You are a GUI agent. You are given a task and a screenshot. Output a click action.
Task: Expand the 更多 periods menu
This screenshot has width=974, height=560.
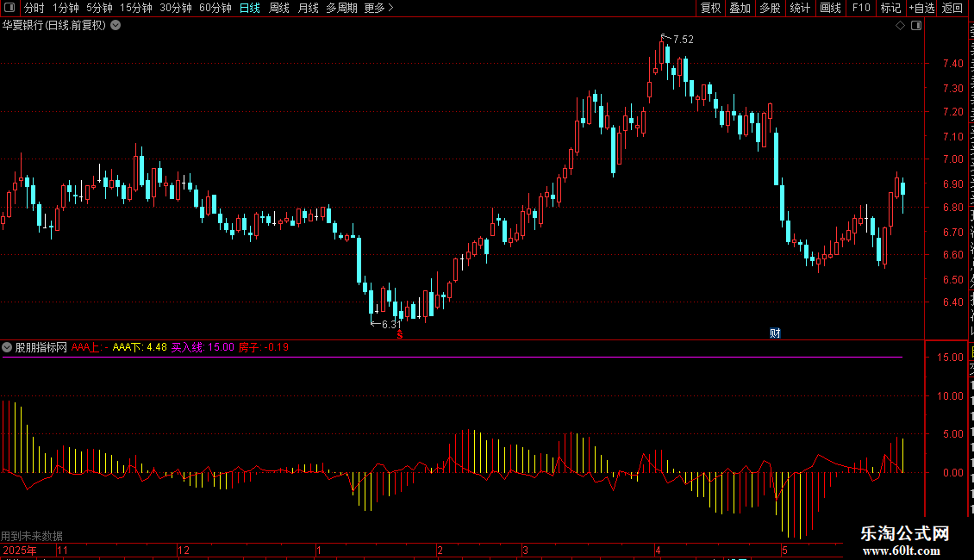tap(378, 8)
